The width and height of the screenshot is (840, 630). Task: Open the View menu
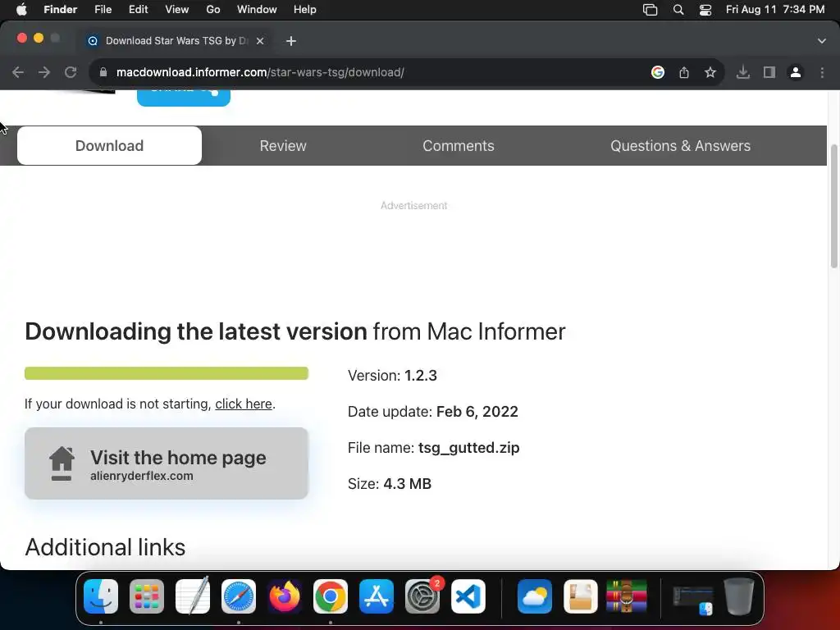177,10
